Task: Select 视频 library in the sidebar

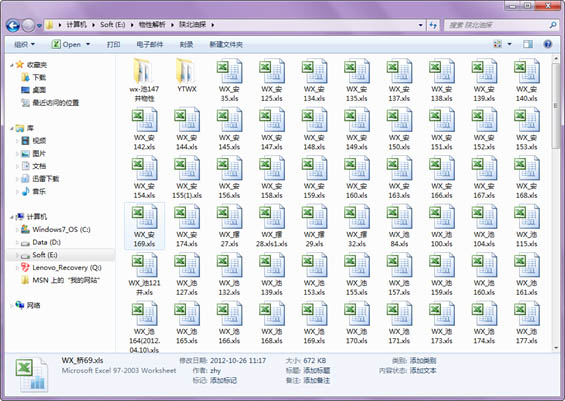Action: 34,141
